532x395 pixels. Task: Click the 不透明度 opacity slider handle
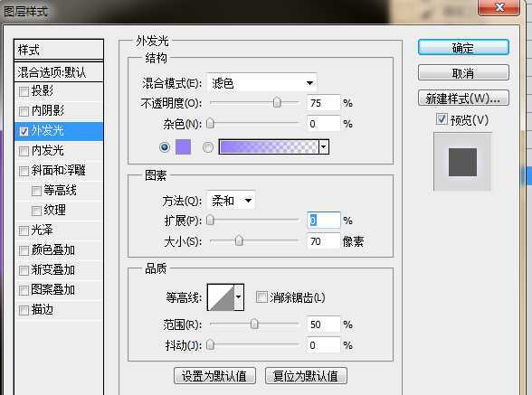(277, 102)
